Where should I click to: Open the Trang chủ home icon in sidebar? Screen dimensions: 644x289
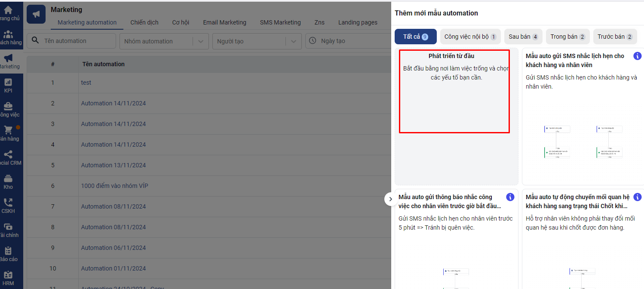(x=8, y=10)
